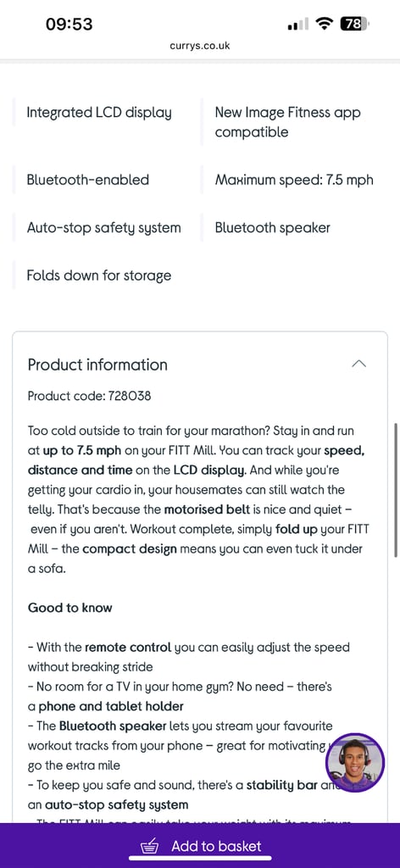400x868 pixels.
Task: Tap the Bluetooth-enabled feature item
Action: [x=88, y=180]
